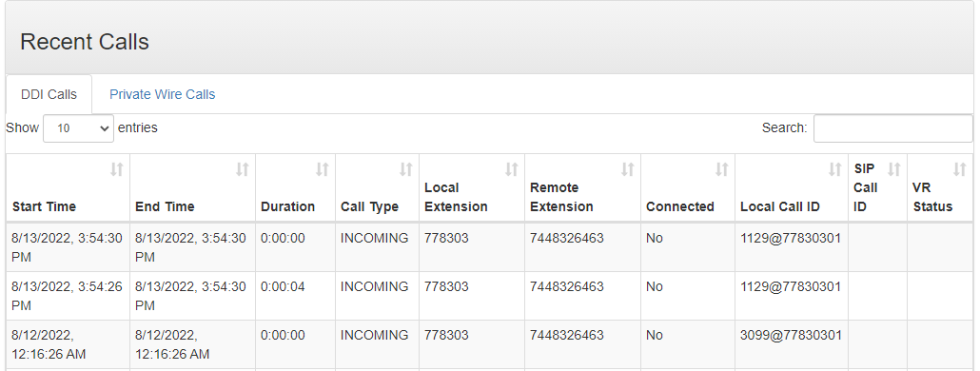The width and height of the screenshot is (980, 371).
Task: Open the Private Wire Calls tab
Action: (x=163, y=94)
